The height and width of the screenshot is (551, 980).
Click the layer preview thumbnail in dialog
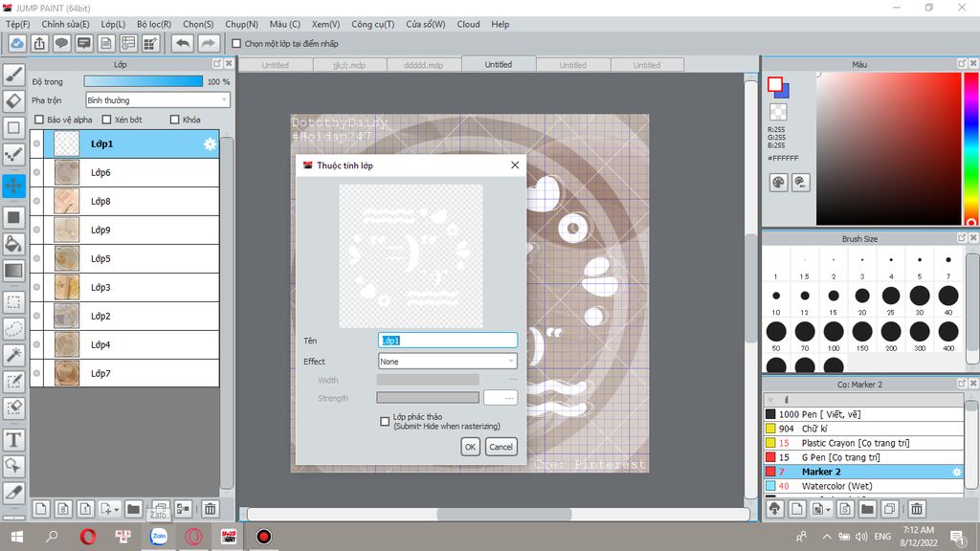click(411, 255)
